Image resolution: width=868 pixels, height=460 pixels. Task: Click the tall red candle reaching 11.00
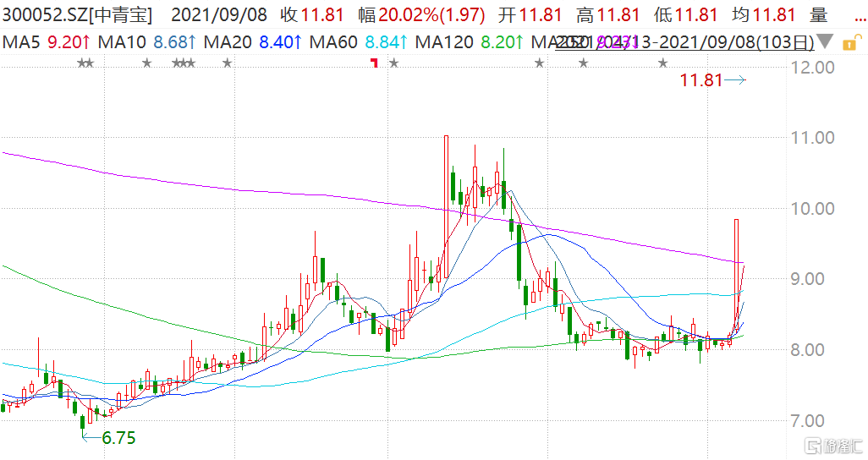click(x=446, y=206)
